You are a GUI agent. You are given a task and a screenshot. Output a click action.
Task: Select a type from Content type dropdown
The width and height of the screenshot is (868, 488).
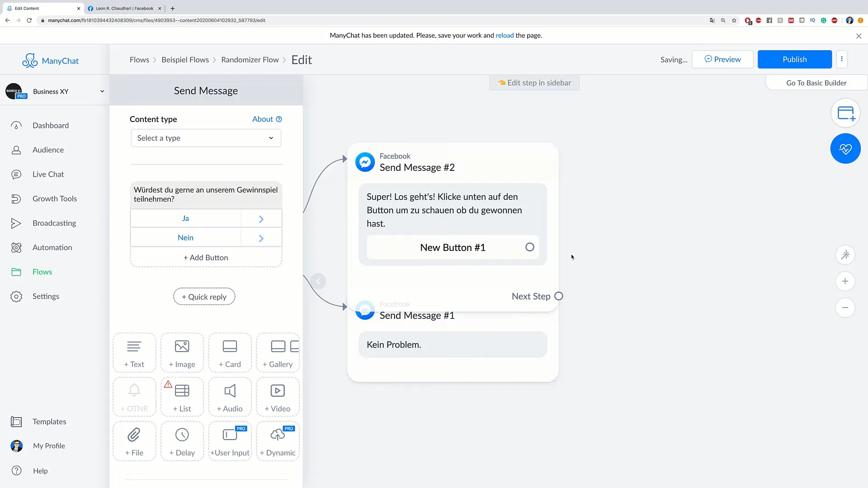[x=204, y=138]
